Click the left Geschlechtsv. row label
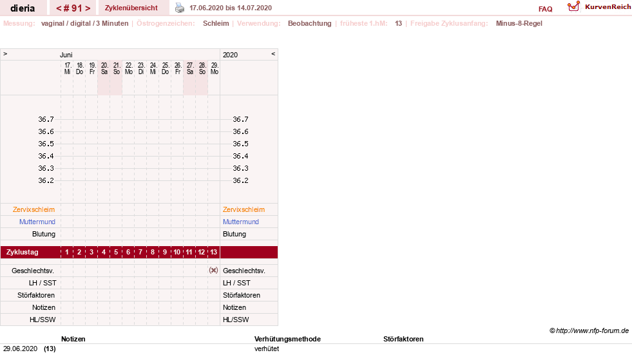This screenshot has height=364, width=632. 33,271
